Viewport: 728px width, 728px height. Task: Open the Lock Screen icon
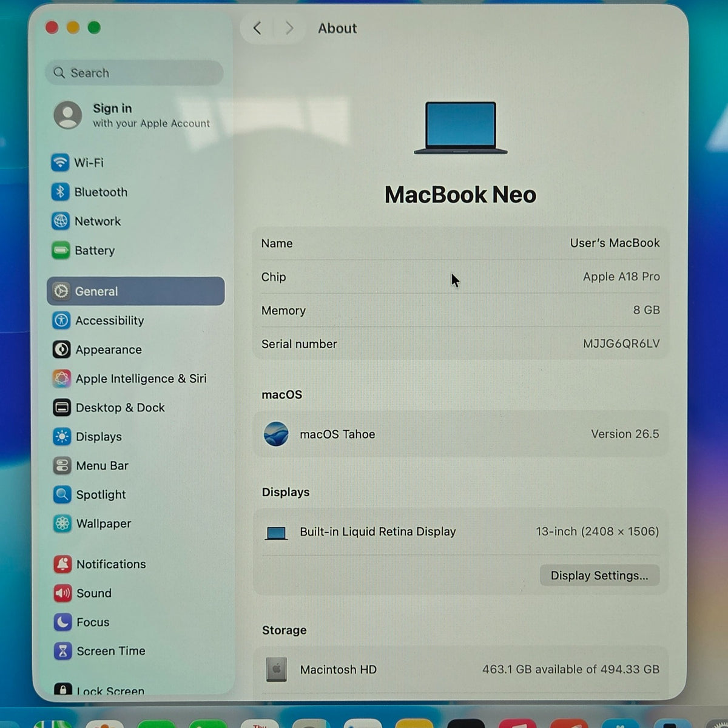(63, 689)
